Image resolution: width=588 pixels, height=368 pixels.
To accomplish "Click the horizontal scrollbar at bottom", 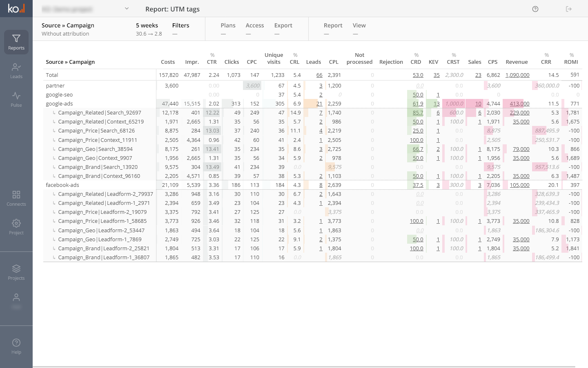I will click(304, 366).
